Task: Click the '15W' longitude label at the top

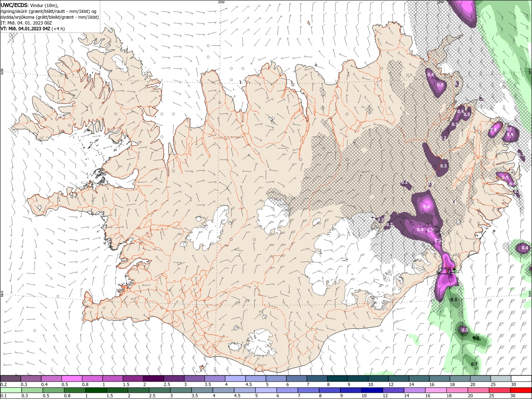Action: pos(440,2)
